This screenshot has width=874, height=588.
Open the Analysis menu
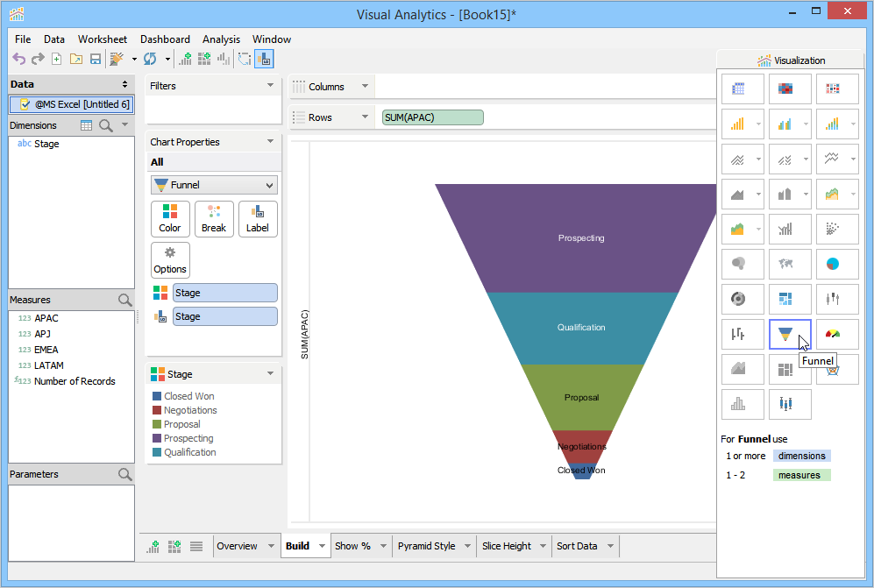pyautogui.click(x=221, y=39)
